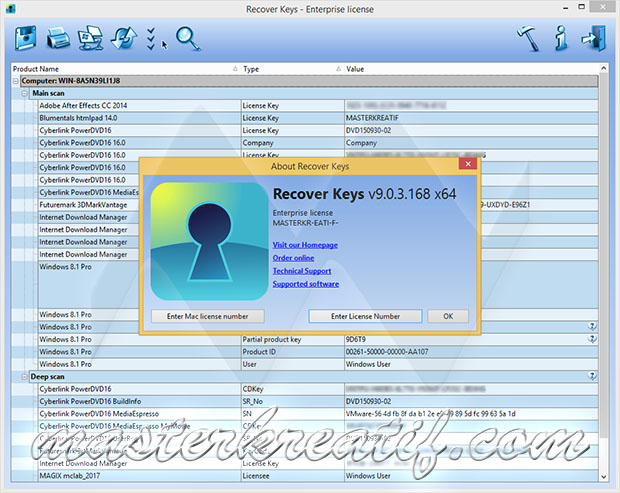Collapse the Deep scan group
The height and width of the screenshot is (493, 620).
point(25,377)
